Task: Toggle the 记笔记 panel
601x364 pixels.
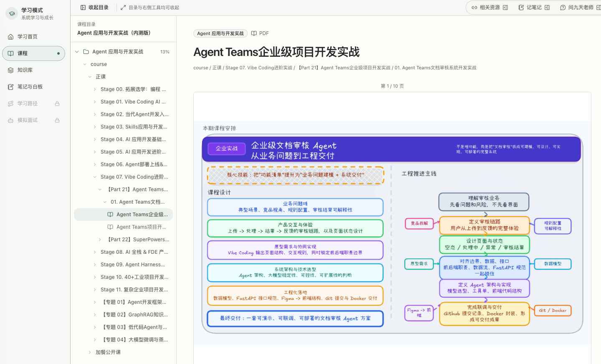Action: (534, 8)
